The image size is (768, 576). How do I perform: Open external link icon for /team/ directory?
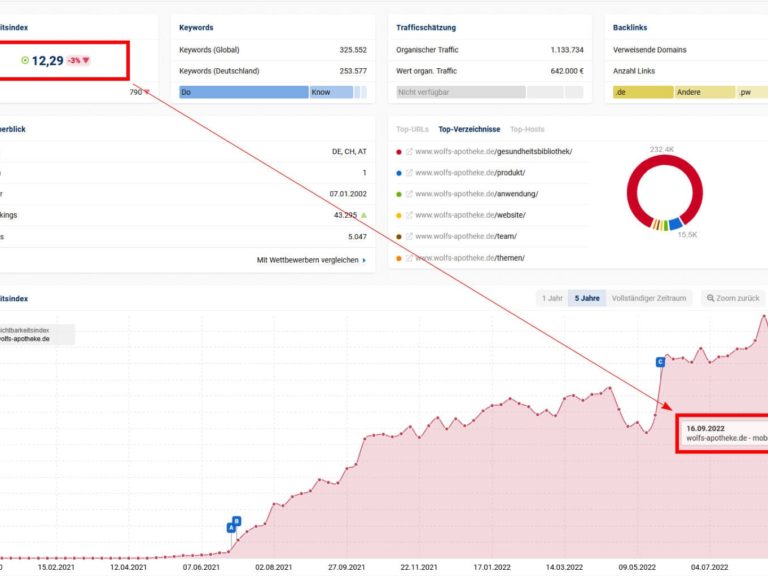pos(409,236)
